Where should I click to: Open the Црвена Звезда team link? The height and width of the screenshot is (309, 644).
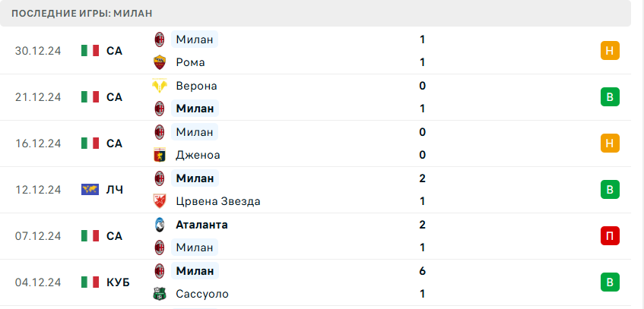coord(218,201)
